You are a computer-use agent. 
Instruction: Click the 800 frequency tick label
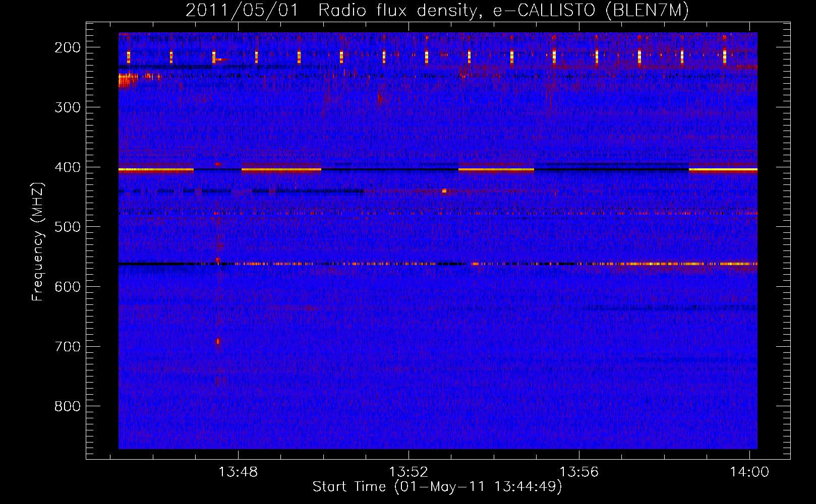pyautogui.click(x=68, y=406)
